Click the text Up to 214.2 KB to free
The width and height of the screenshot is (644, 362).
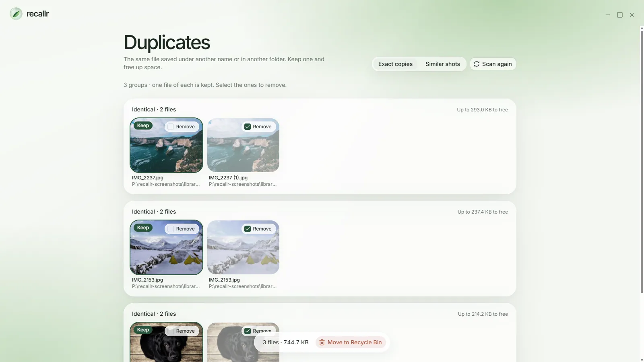[483, 314]
